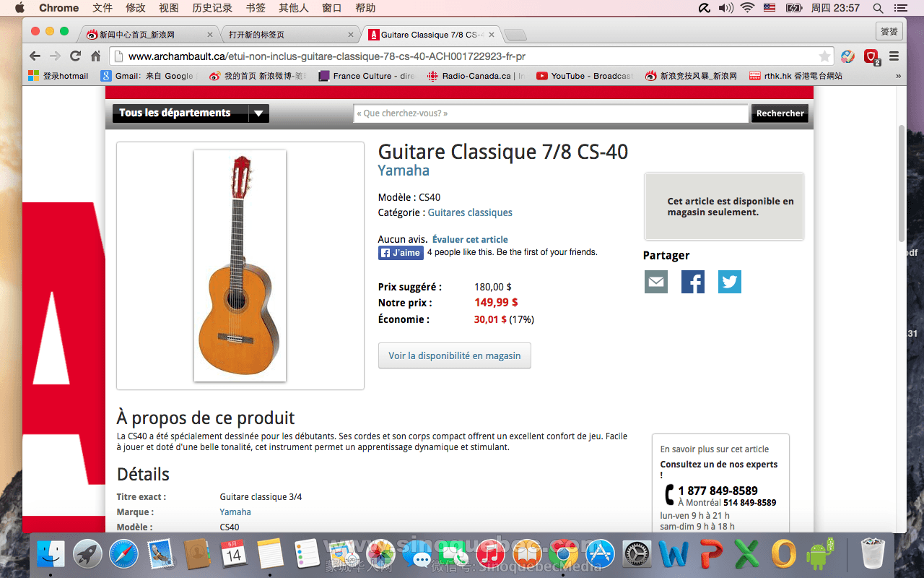Viewport: 924px width, 578px height.
Task: Open the 历史记录 menu in menu bar
Action: (212, 8)
